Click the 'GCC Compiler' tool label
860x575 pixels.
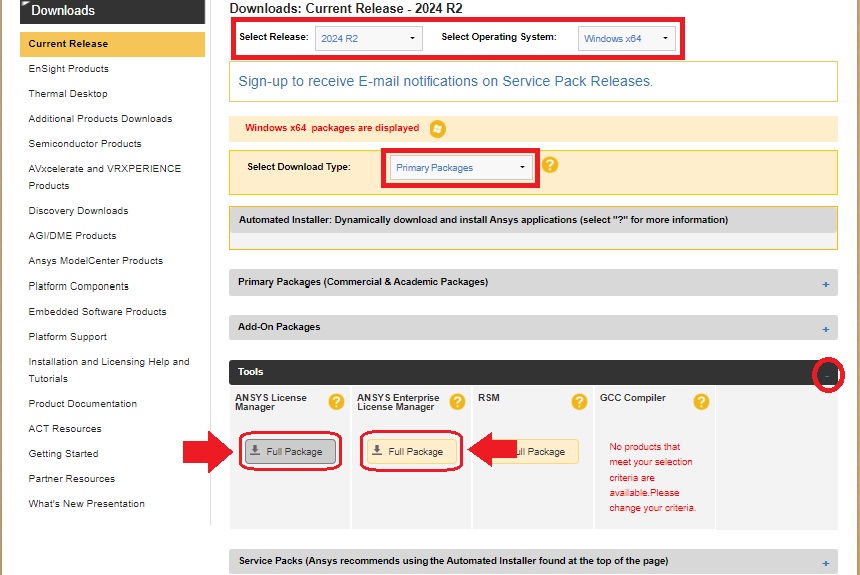pyautogui.click(x=632, y=398)
